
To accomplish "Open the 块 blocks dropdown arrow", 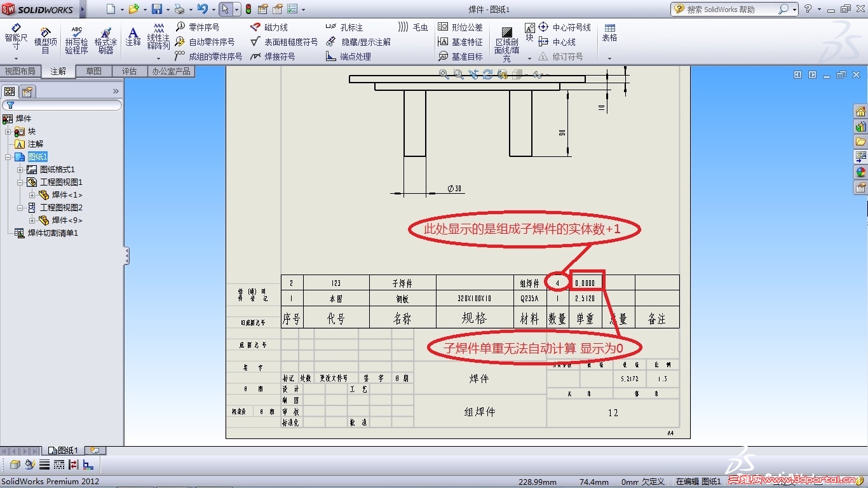I will coord(529,58).
